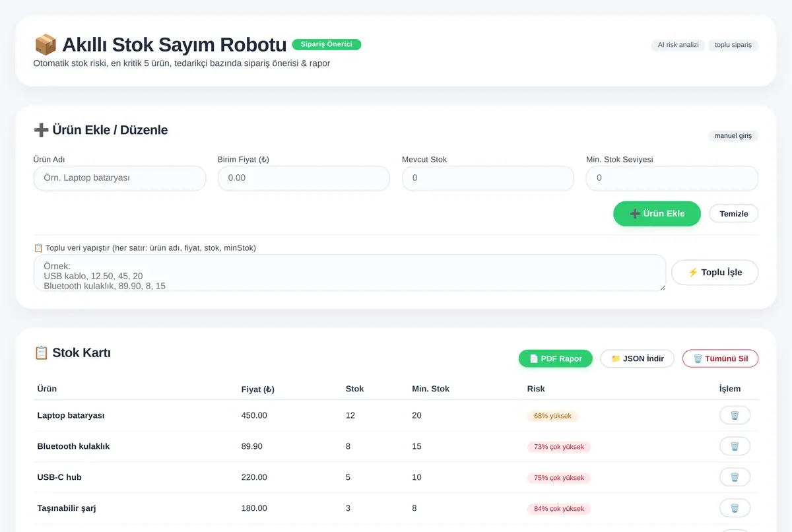Delete the Bluetooth kulaklık row with trash icon
The width and height of the screenshot is (792, 532).
click(735, 446)
